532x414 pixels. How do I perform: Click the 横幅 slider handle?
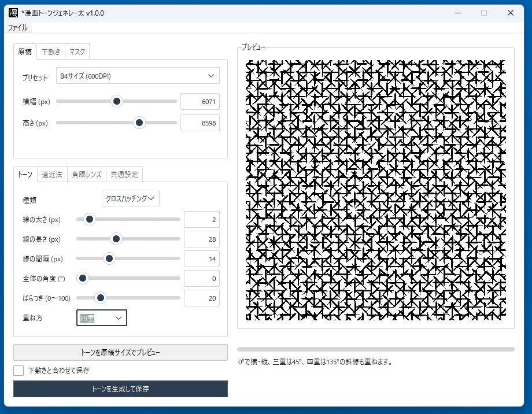point(117,101)
